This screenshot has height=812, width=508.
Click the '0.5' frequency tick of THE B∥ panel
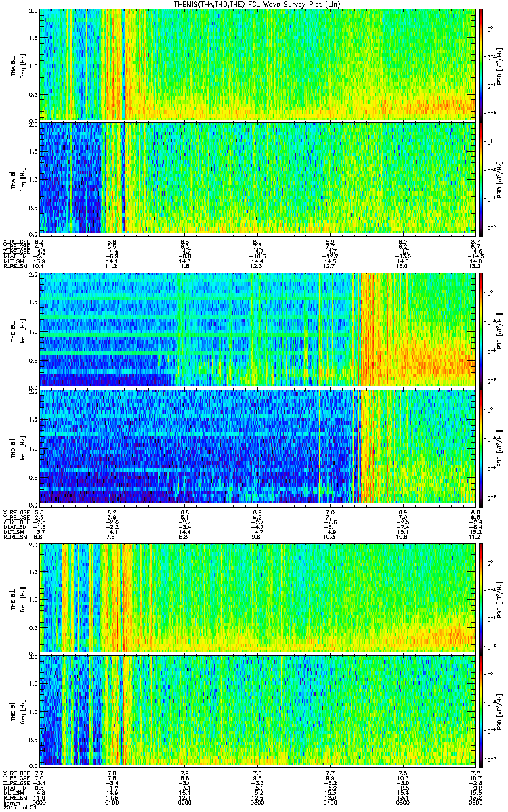pos(33,739)
